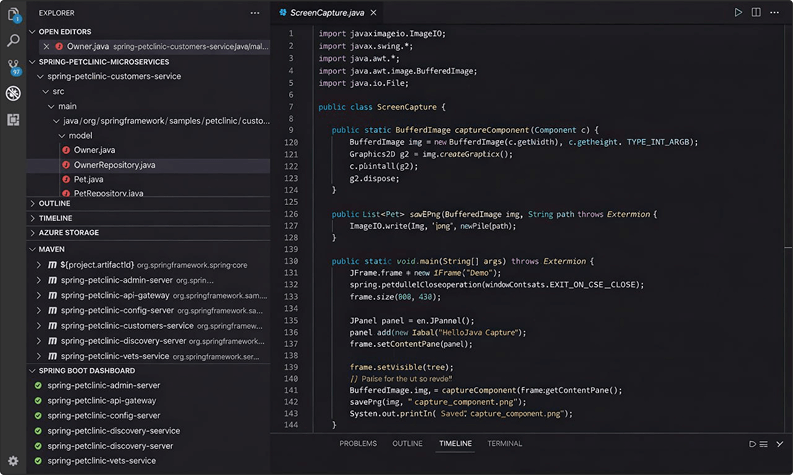
Task: Switch to the Terminal panel tab
Action: pos(504,443)
